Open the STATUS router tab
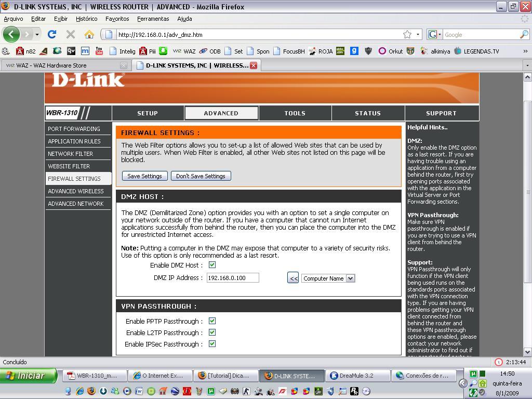This screenshot has height=399, width=532. 368,113
